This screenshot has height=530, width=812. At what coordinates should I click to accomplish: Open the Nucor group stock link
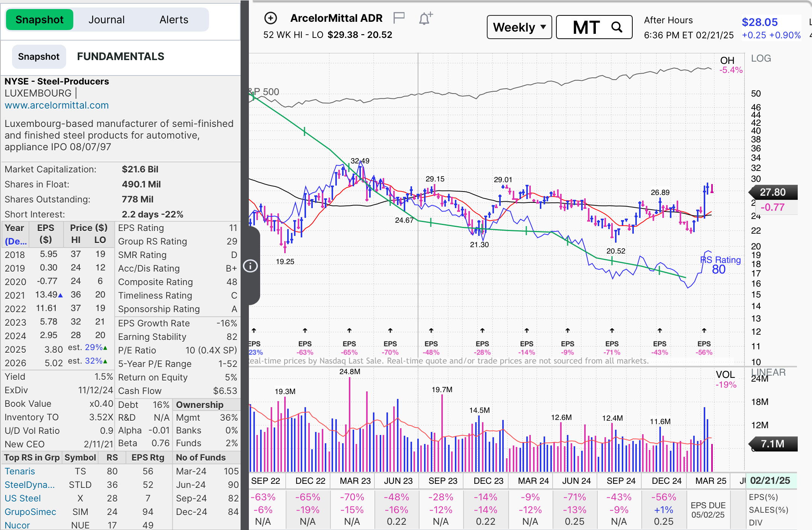click(17, 525)
